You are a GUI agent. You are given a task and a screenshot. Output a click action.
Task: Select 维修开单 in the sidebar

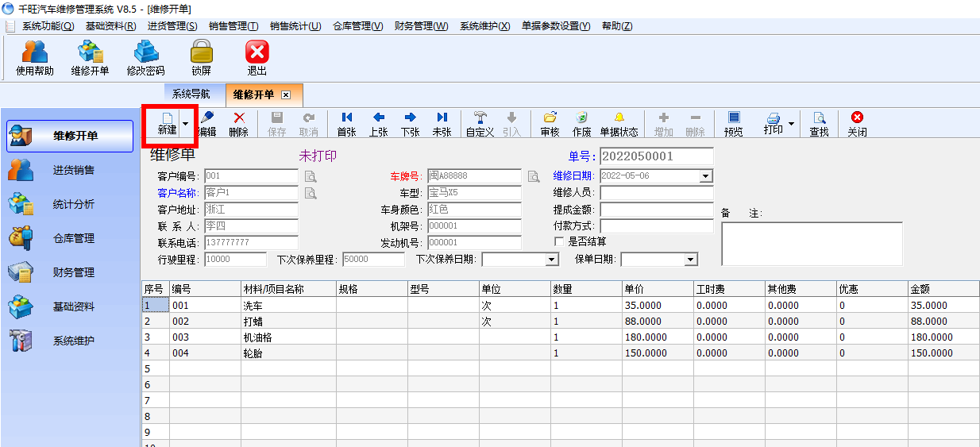click(x=70, y=136)
